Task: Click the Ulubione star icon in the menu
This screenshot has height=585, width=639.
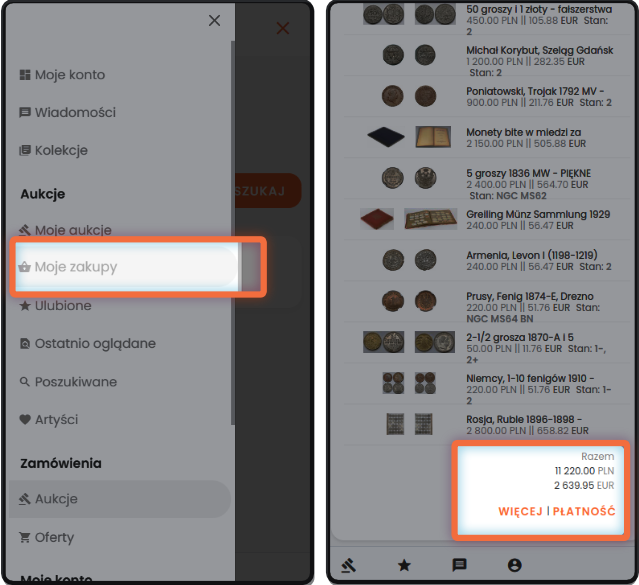Action: (x=25, y=305)
